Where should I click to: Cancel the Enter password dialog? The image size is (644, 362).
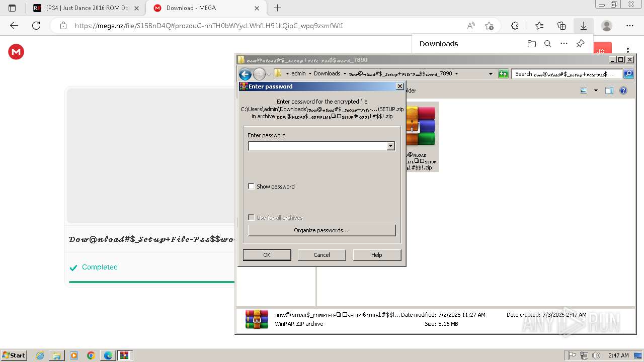coord(321,255)
